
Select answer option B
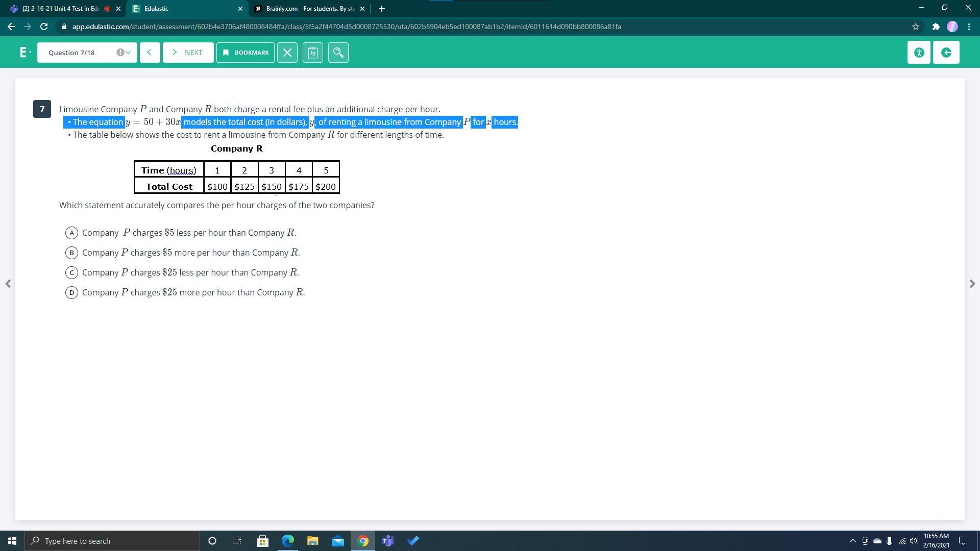(71, 253)
